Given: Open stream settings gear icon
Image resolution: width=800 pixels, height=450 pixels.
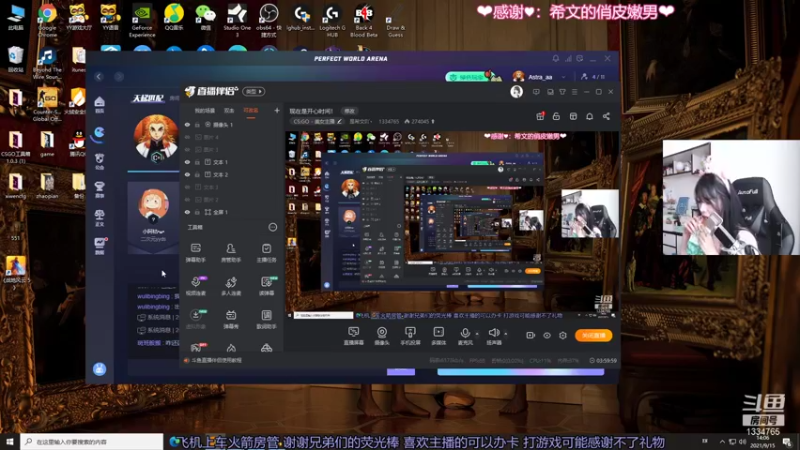Looking at the screenshot, I should coord(563,335).
